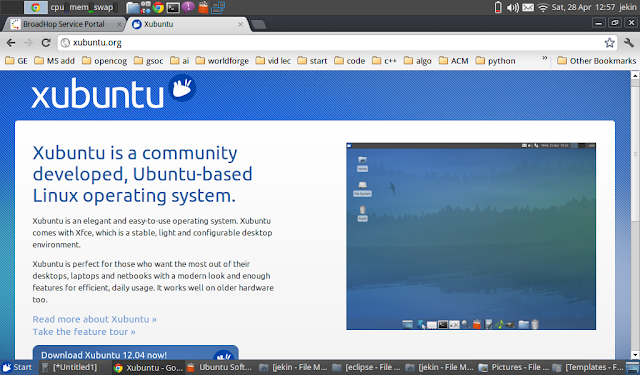Click the Download Xubuntu 12.04 now button
Image resolution: width=640 pixels, height=375 pixels.
tap(136, 353)
